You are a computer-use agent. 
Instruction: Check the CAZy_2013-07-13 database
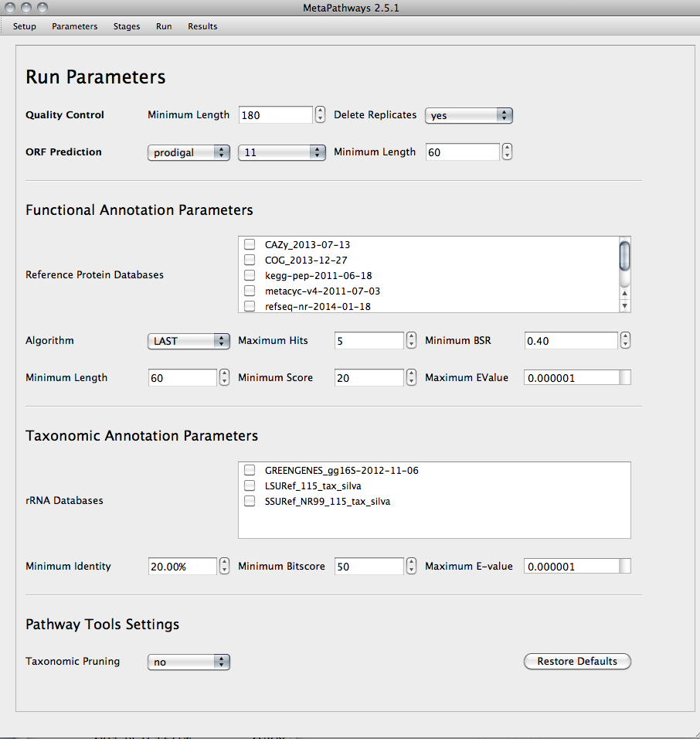(x=250, y=243)
